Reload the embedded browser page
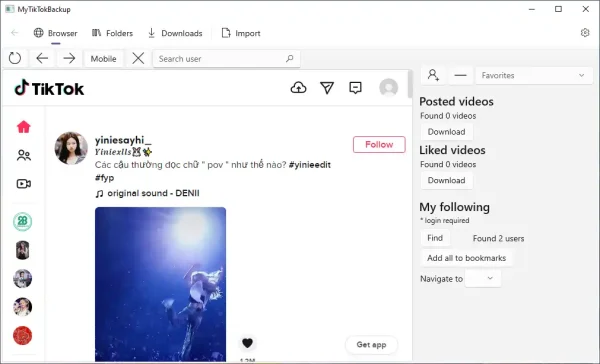This screenshot has height=364, width=600. [x=15, y=59]
